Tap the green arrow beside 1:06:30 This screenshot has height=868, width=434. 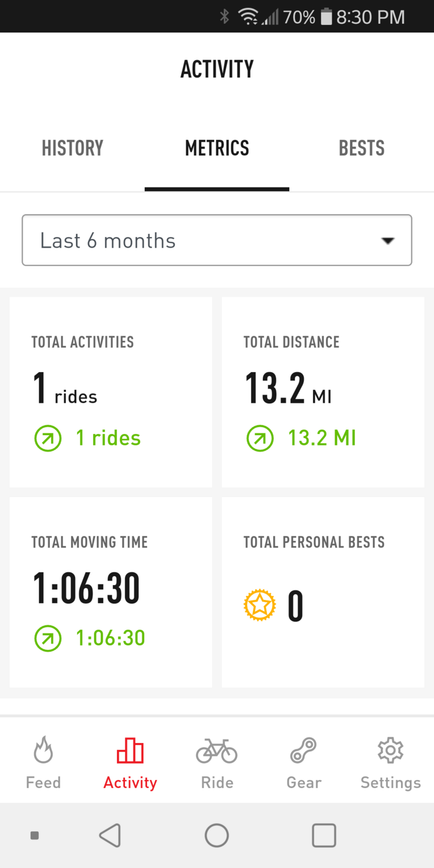point(48,638)
